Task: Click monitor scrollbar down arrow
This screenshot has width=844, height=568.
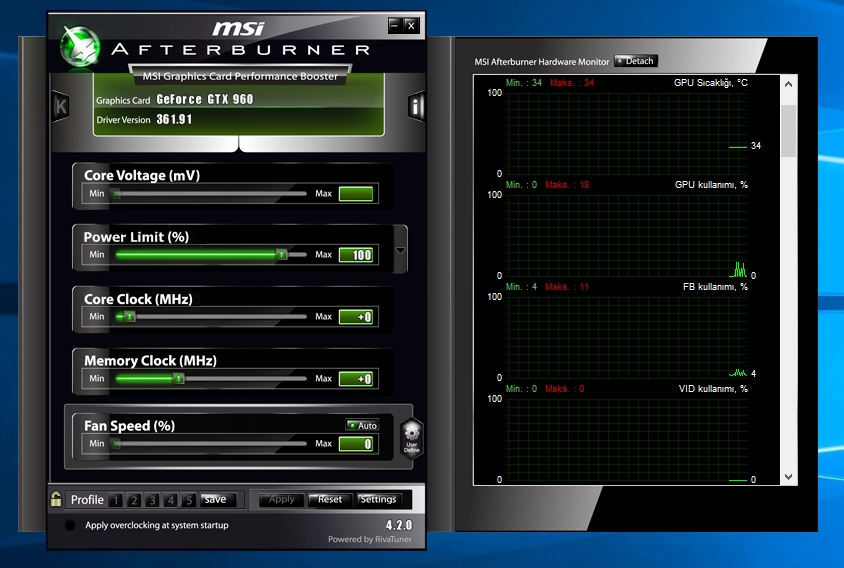Action: (x=788, y=476)
